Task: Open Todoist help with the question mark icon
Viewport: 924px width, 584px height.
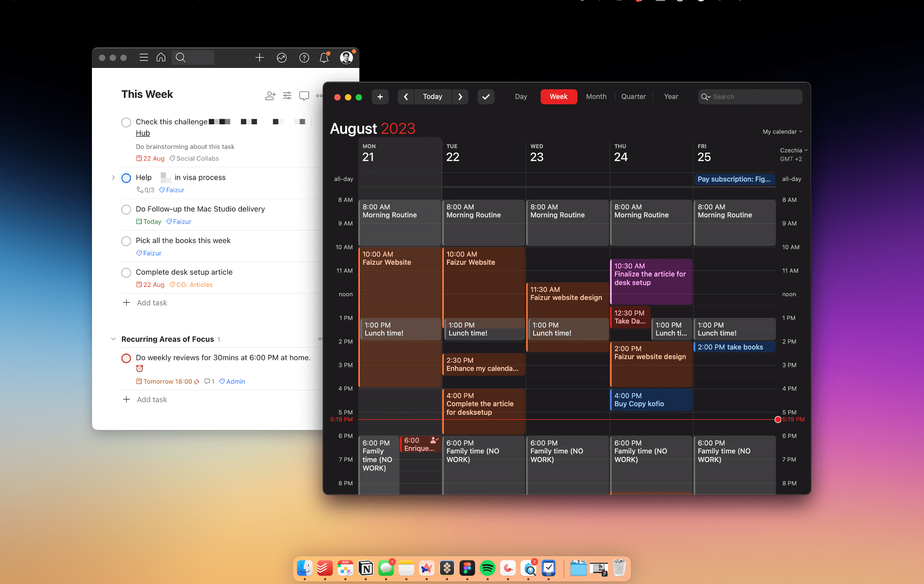Action: click(304, 57)
